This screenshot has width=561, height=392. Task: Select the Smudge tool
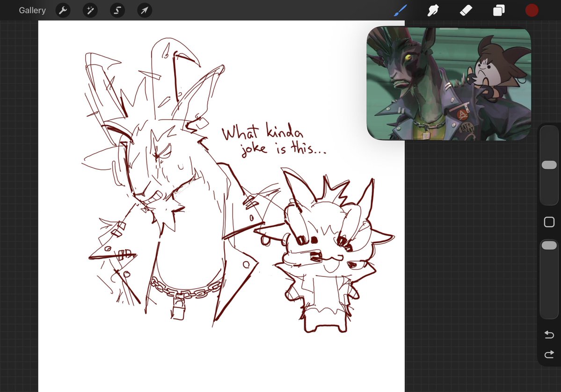pos(433,10)
